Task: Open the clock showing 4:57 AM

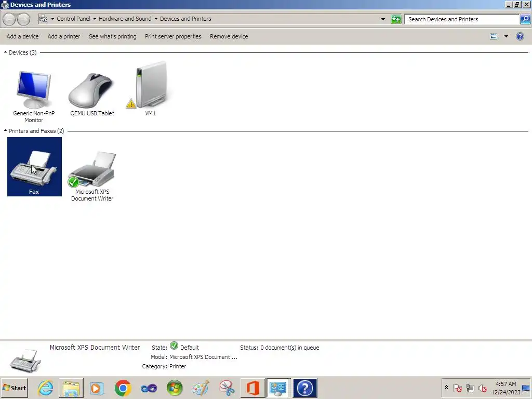Action: tap(506, 388)
